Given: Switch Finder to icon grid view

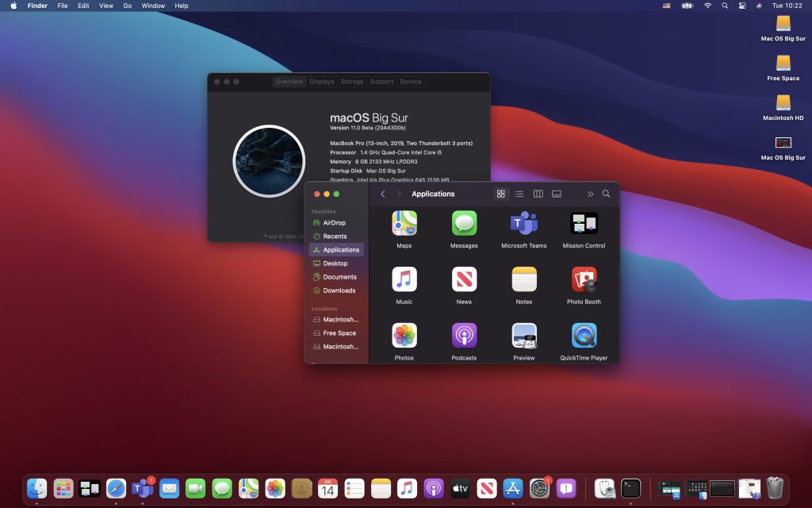Looking at the screenshot, I should (x=500, y=194).
